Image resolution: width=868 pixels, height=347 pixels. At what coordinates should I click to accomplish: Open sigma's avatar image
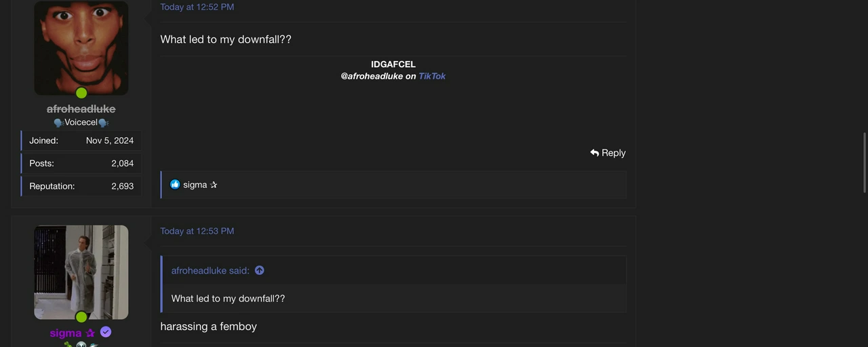point(81,272)
